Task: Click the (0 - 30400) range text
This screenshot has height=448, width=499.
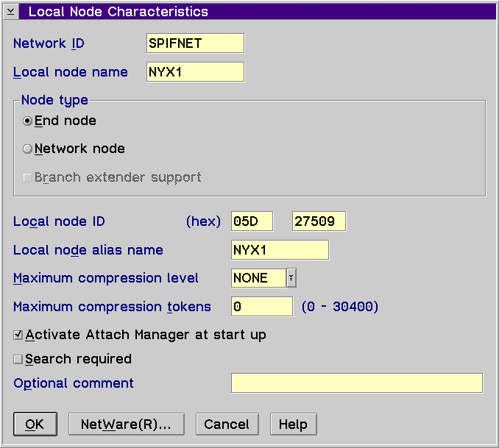Action: click(x=340, y=307)
